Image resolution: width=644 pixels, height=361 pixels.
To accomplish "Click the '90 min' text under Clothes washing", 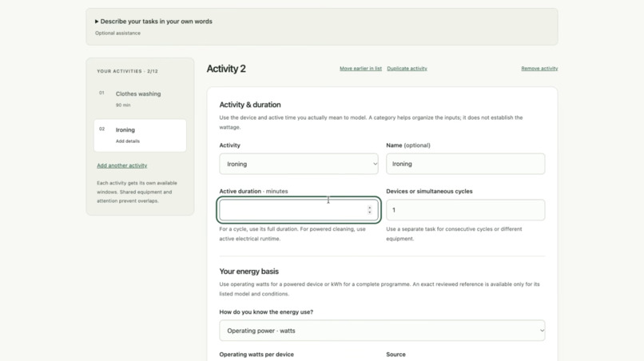I will [x=123, y=105].
